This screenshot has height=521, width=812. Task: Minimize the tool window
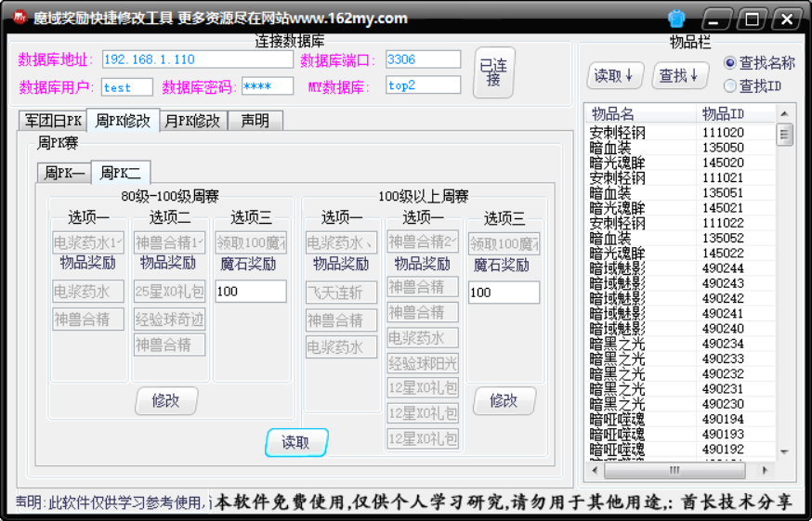tap(716, 19)
